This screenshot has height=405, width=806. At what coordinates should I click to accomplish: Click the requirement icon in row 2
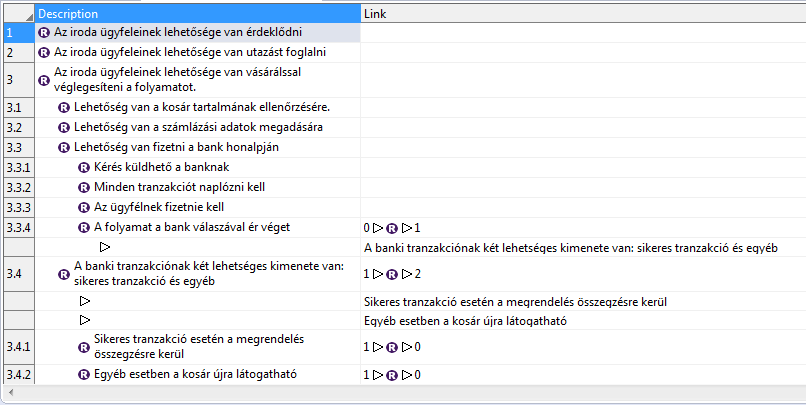click(x=44, y=52)
